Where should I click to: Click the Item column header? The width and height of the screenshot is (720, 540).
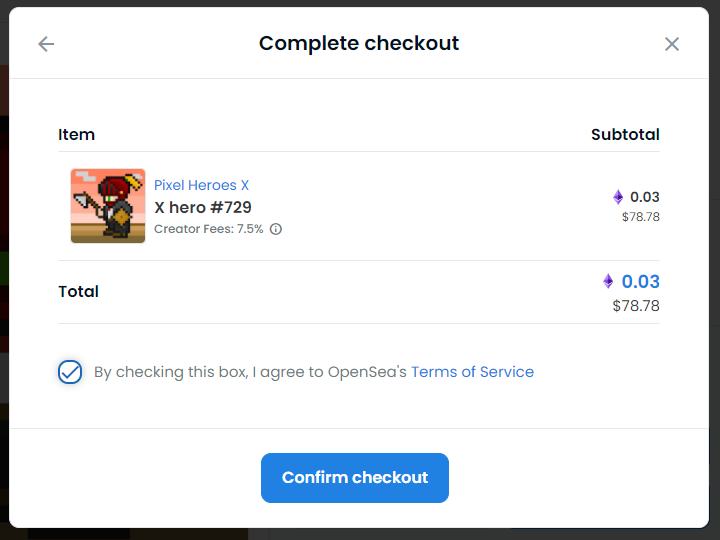[x=76, y=135]
